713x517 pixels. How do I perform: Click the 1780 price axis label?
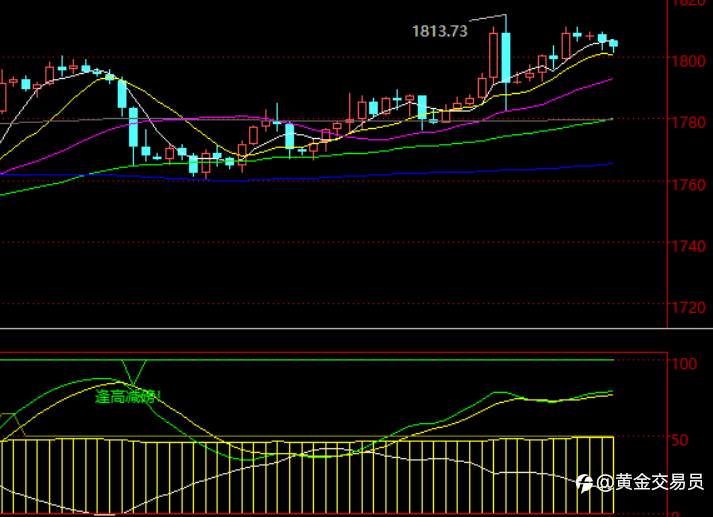click(x=689, y=122)
